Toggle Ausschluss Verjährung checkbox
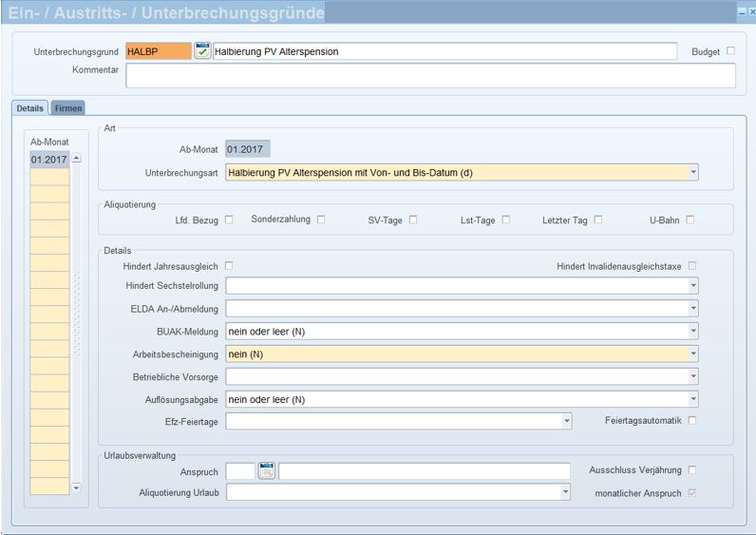Viewport: 756px width, 535px height. (x=692, y=470)
